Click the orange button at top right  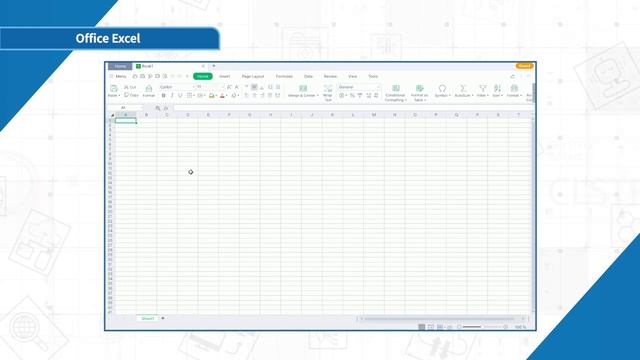(x=524, y=66)
